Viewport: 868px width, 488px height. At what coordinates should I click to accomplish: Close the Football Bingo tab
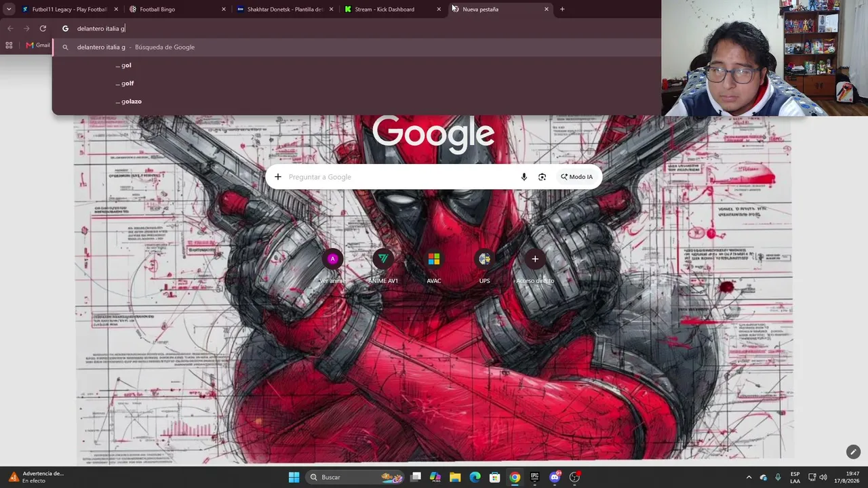point(223,9)
